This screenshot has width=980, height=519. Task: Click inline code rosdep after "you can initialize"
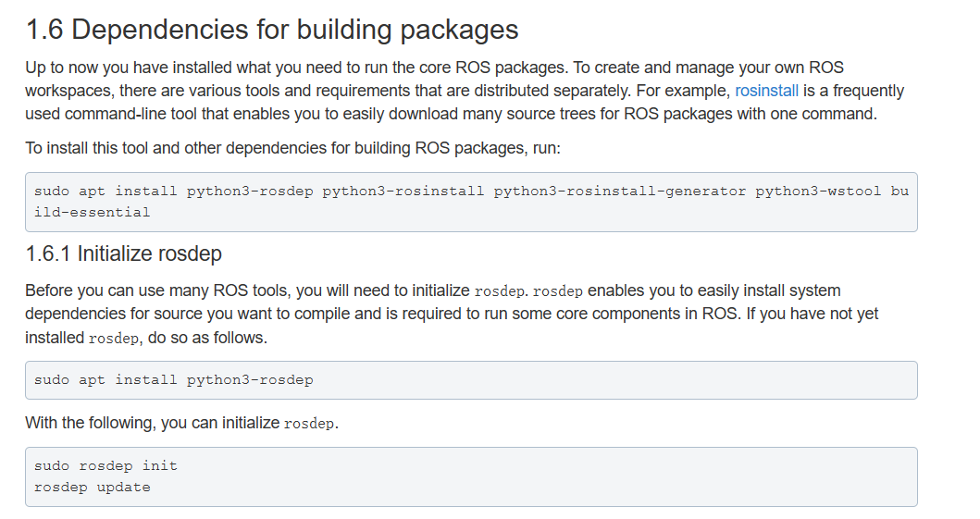[310, 424]
